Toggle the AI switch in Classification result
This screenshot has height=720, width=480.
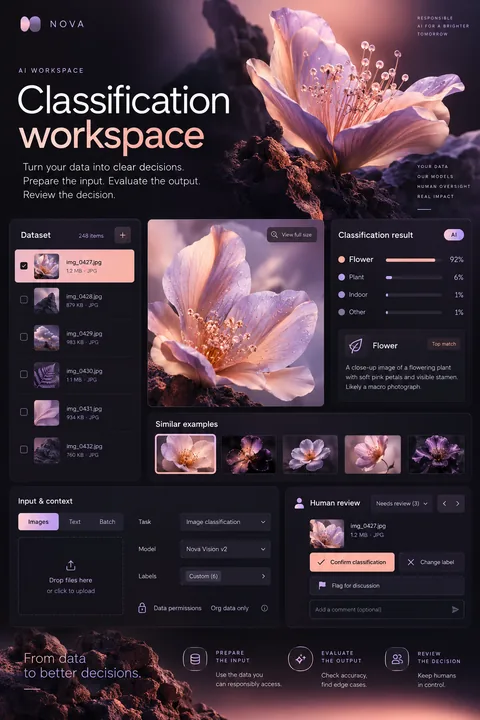(x=454, y=235)
